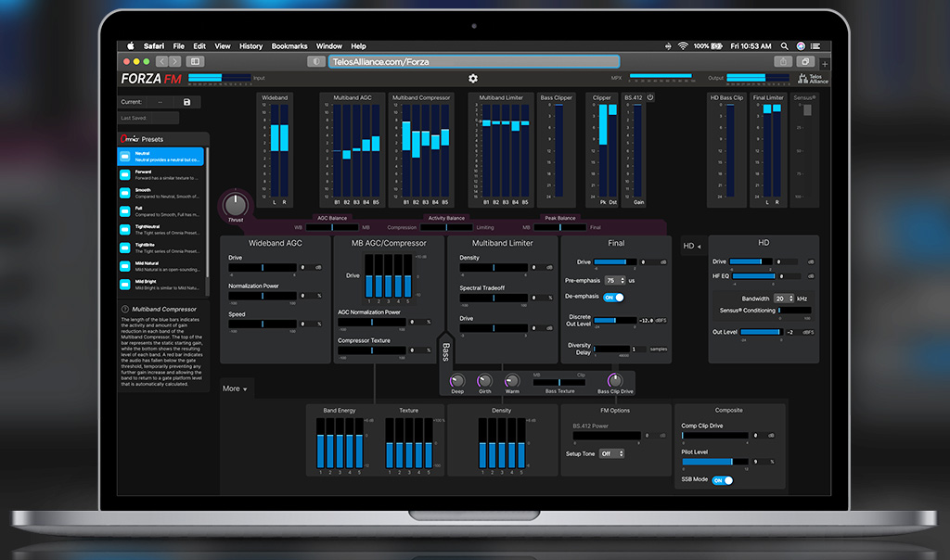Adjust the HF EQ slider
Viewport: 950px width, 560px height.
(753, 276)
